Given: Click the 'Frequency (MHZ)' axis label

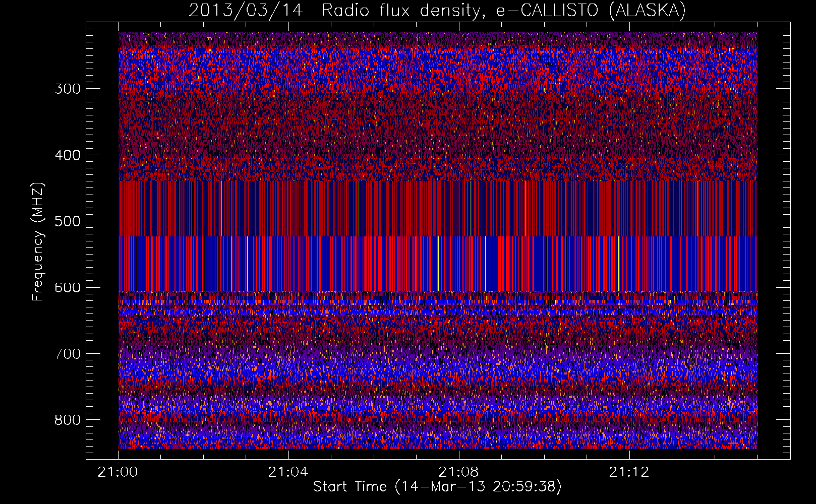Looking at the screenshot, I should click(x=38, y=241).
